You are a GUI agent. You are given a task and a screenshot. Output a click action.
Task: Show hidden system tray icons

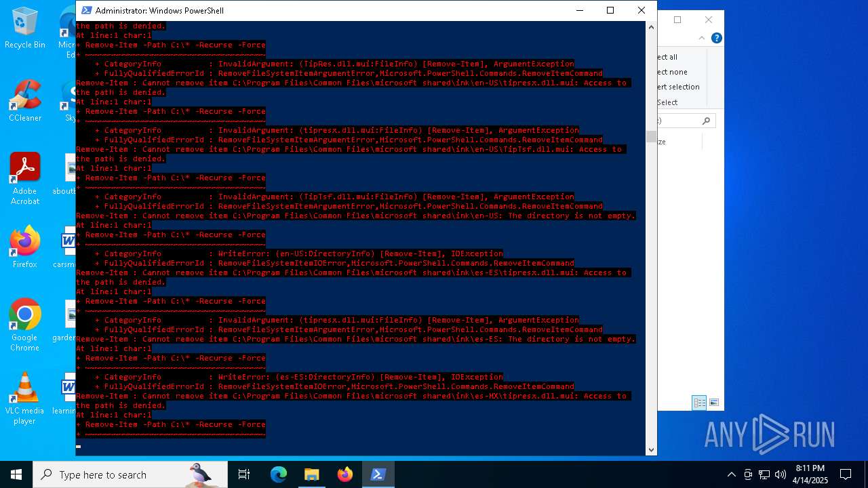pos(731,474)
